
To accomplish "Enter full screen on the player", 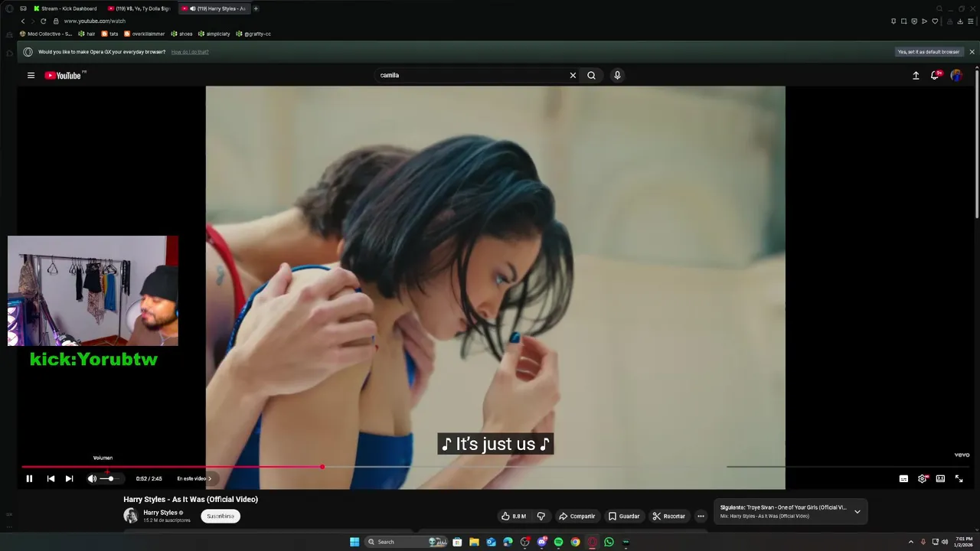I will click(959, 478).
